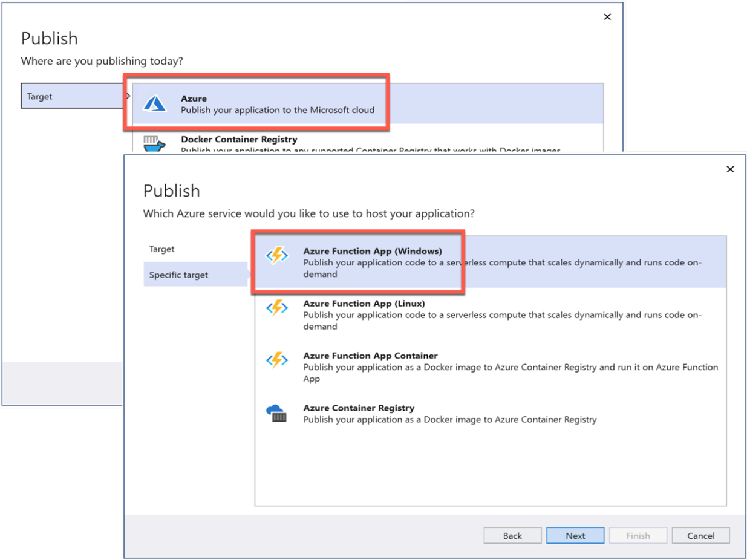747x560 pixels.
Task: Close the back Publish window
Action: point(607,17)
